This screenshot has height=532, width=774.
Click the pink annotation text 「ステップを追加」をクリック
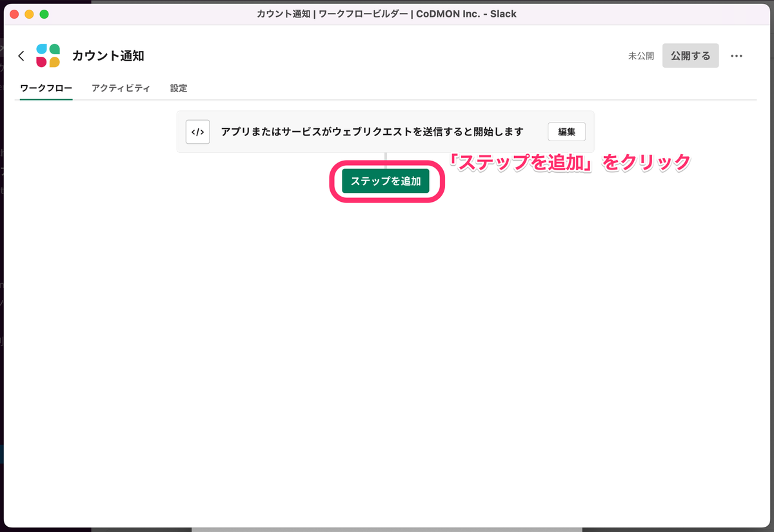pos(571,161)
